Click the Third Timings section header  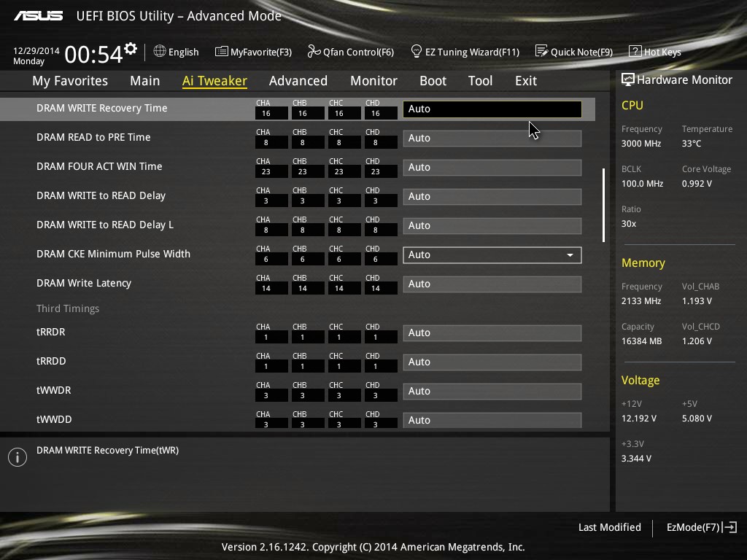68,308
